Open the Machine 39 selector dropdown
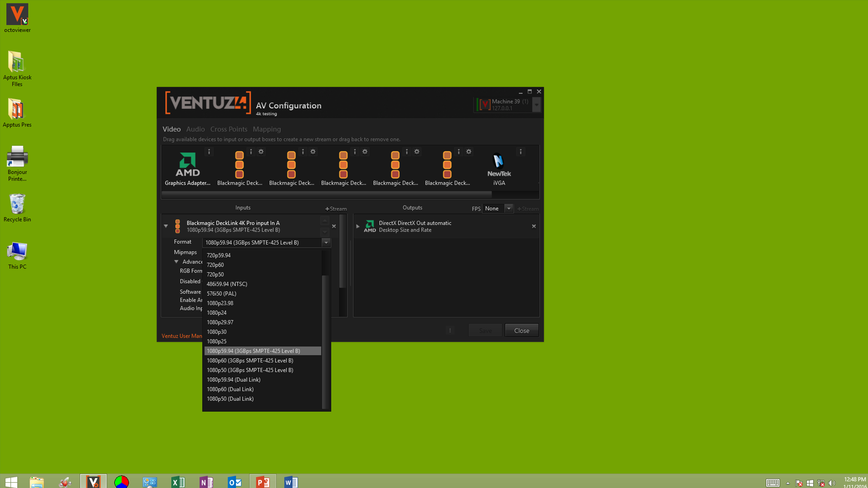 (536, 105)
